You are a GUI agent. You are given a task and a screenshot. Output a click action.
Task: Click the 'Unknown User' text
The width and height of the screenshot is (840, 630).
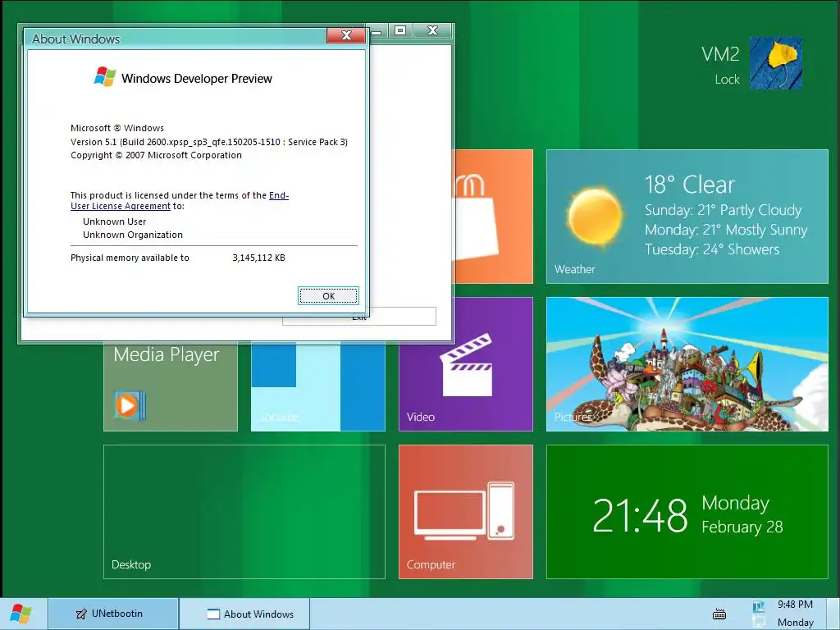coord(114,221)
